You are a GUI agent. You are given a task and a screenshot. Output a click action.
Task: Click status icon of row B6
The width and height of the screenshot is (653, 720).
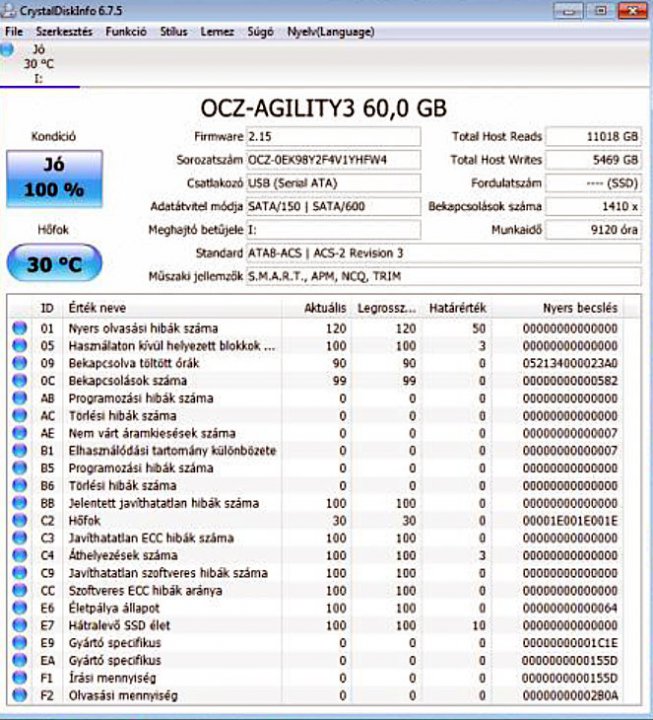19,485
